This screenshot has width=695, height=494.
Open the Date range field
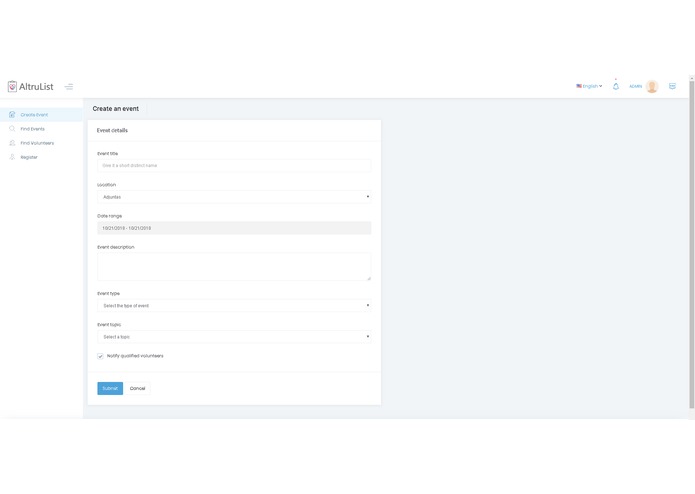(234, 228)
